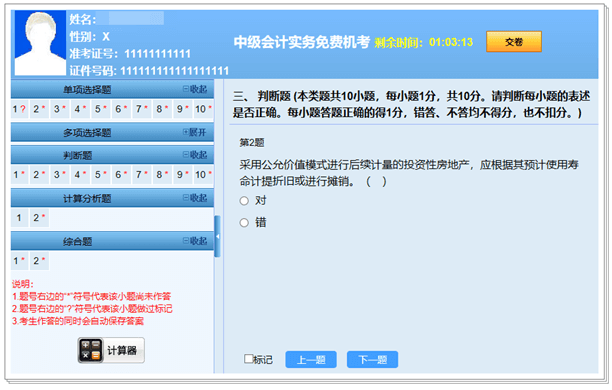Open marked question 1 in 单项选择题
The width and height of the screenshot is (612, 390).
point(19,109)
